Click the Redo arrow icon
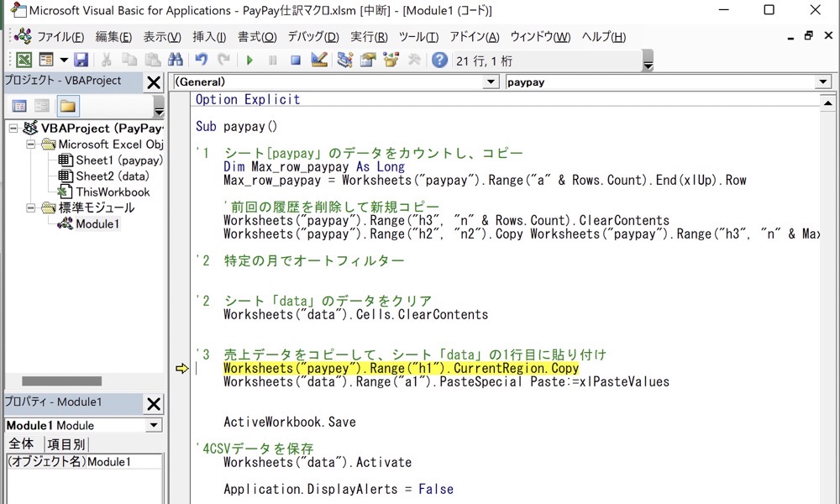 (x=224, y=60)
